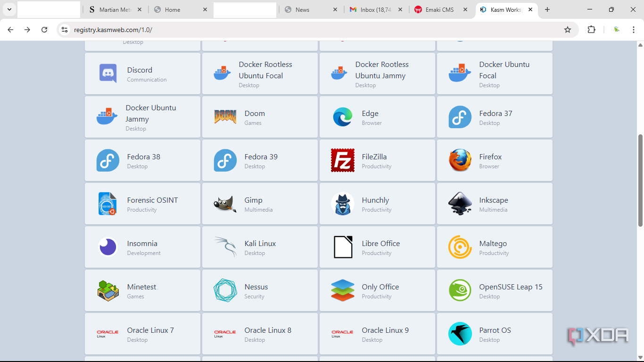This screenshot has height=362, width=644.
Task: Switch to the Home tab
Action: coord(180,9)
